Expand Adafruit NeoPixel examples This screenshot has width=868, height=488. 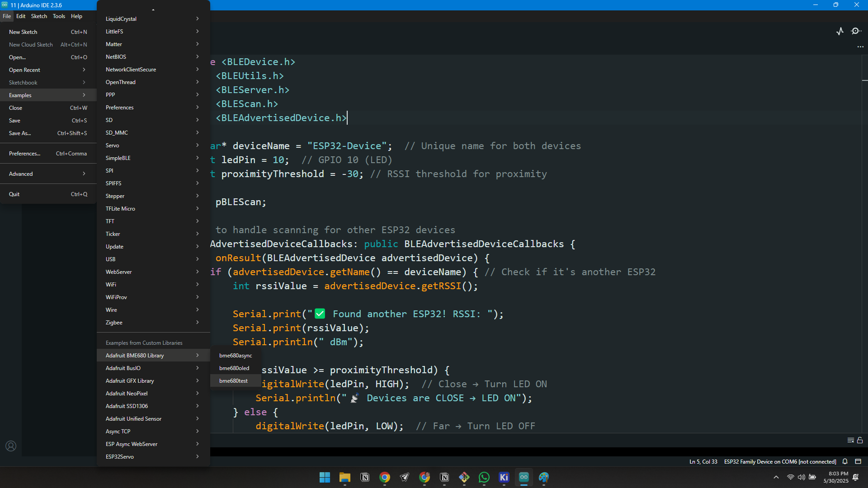(153, 394)
